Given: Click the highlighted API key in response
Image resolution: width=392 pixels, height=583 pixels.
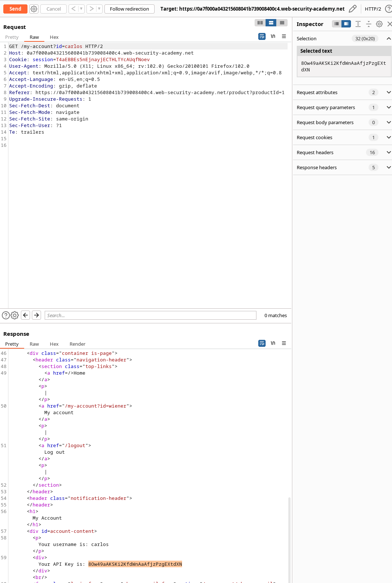Looking at the screenshot, I should click(135, 564).
